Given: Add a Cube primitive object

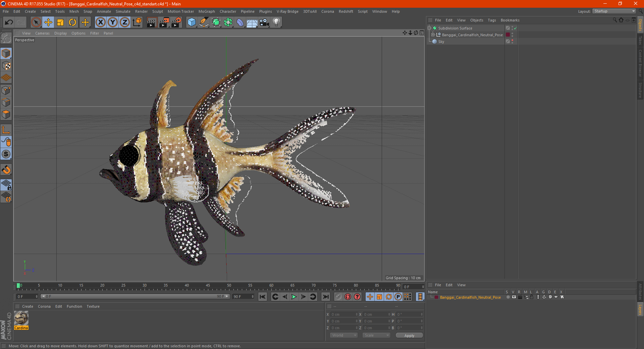Looking at the screenshot, I should pos(192,22).
